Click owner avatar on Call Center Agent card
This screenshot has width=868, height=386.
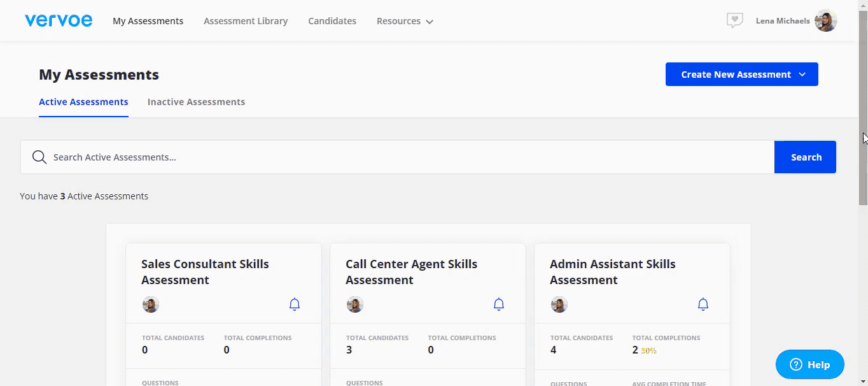[355, 304]
